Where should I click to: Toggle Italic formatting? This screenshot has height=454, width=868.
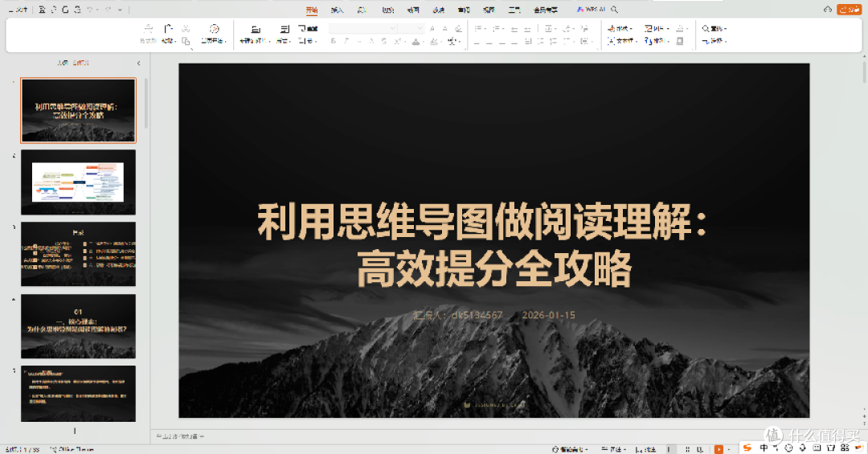(346, 41)
